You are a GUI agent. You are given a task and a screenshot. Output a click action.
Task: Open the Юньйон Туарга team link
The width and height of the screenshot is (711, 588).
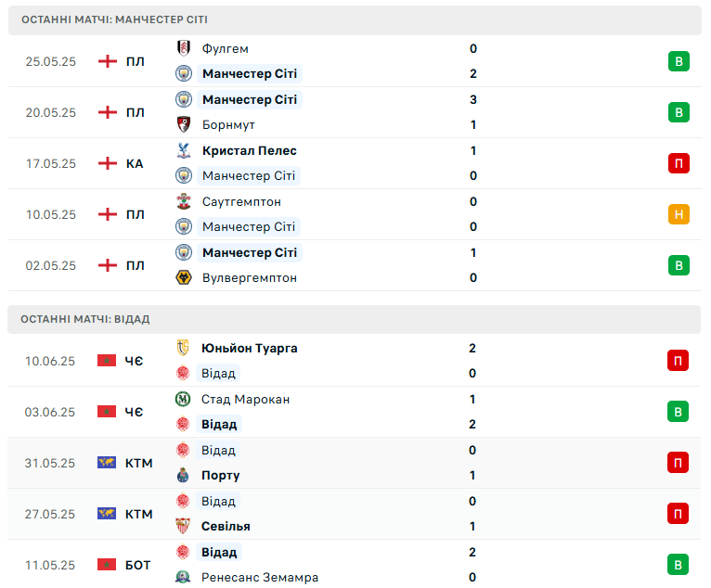(250, 348)
